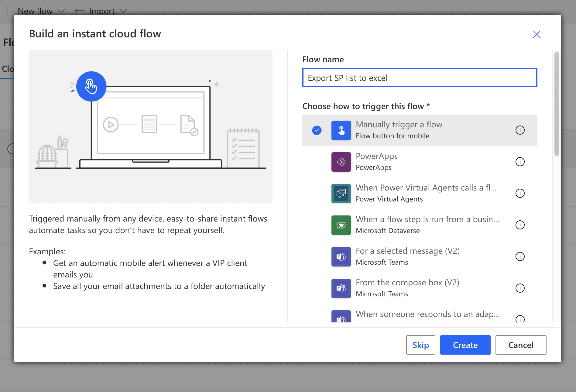The height and width of the screenshot is (392, 576).
Task: Click the Create button
Action: pyautogui.click(x=465, y=345)
